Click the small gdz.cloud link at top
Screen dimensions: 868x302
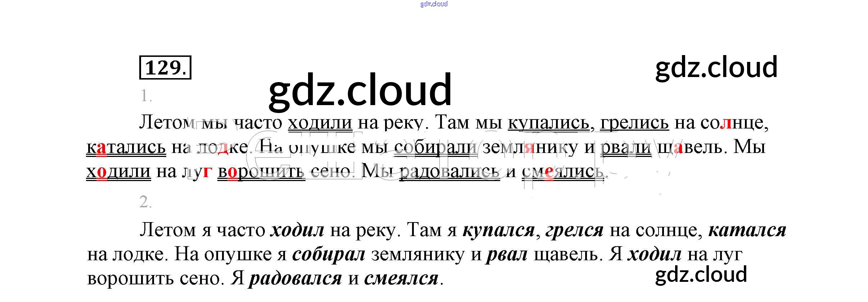click(x=434, y=4)
